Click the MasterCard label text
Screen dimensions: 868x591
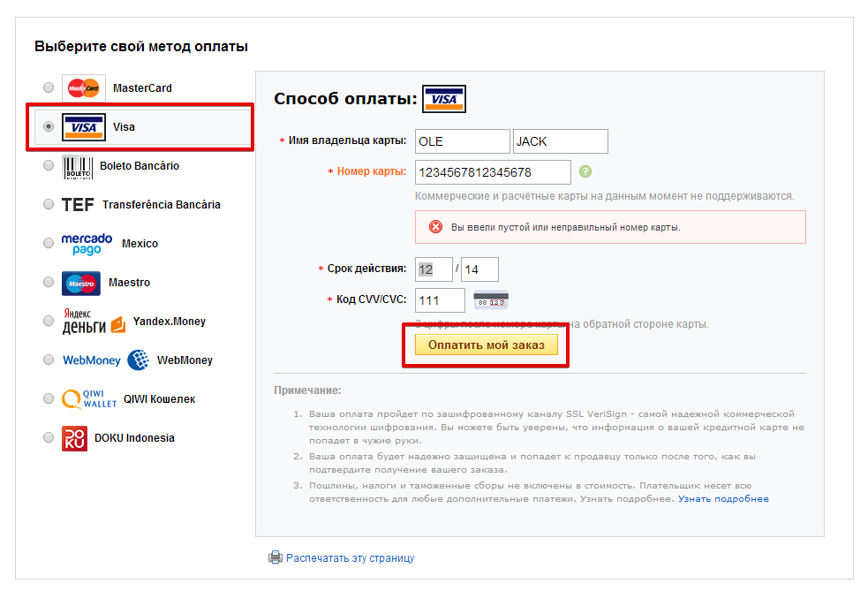142,88
